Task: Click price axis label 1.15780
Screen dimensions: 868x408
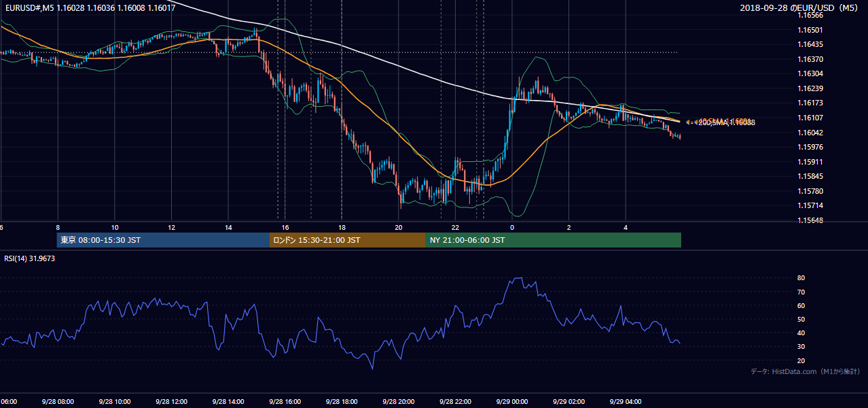Action: (810, 191)
